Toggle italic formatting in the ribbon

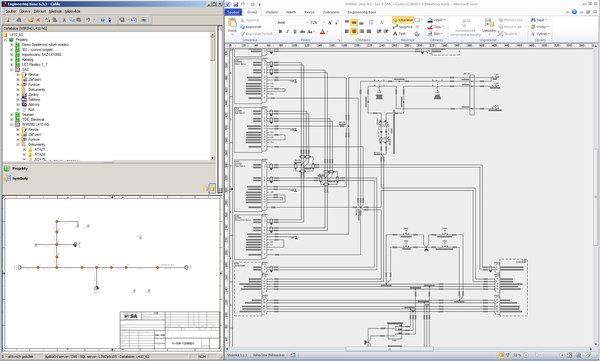287,32
